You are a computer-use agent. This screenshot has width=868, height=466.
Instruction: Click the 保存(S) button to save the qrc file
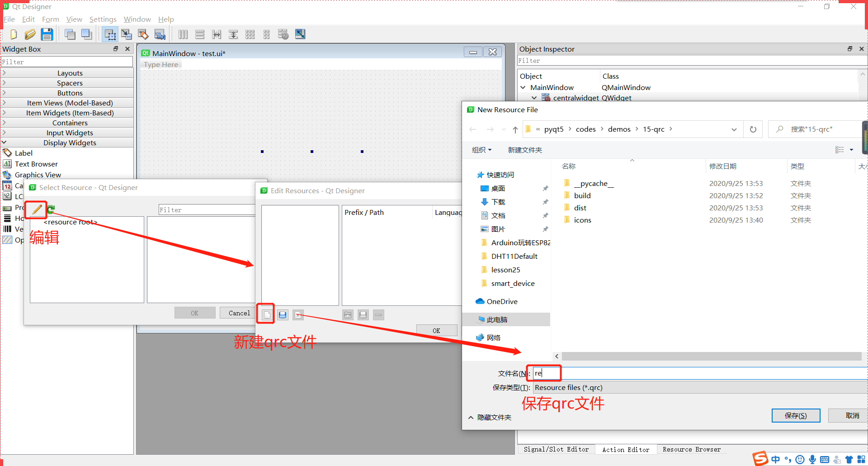coord(796,415)
